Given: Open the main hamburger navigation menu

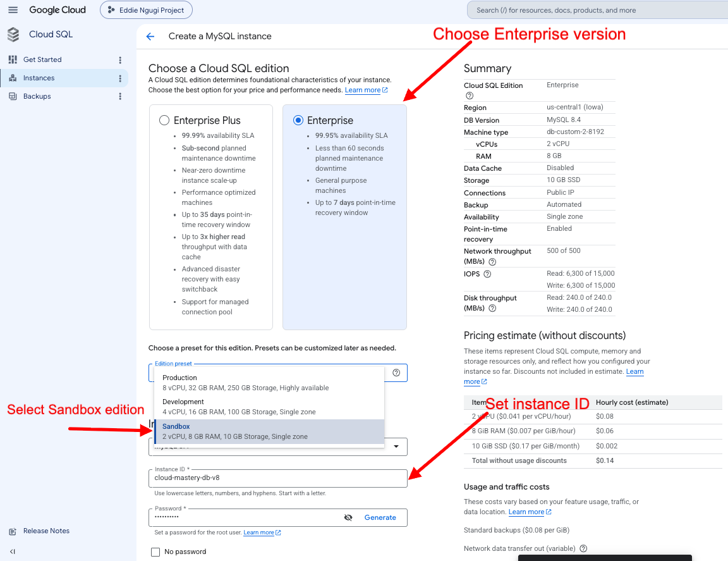Looking at the screenshot, I should pyautogui.click(x=13, y=9).
